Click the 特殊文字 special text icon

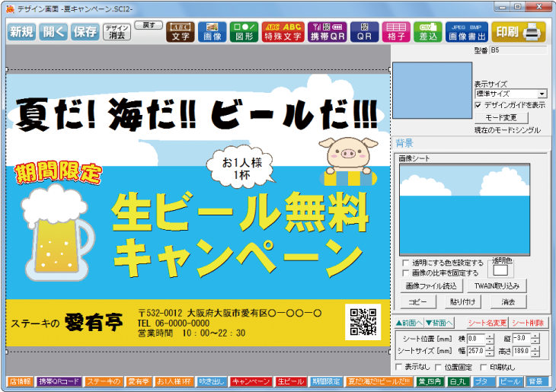coord(283,31)
